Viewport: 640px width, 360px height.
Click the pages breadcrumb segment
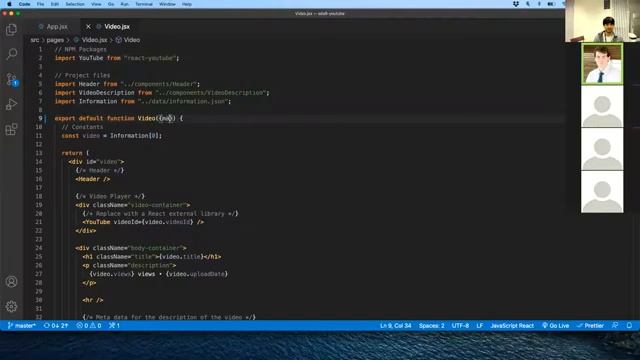tap(55, 40)
